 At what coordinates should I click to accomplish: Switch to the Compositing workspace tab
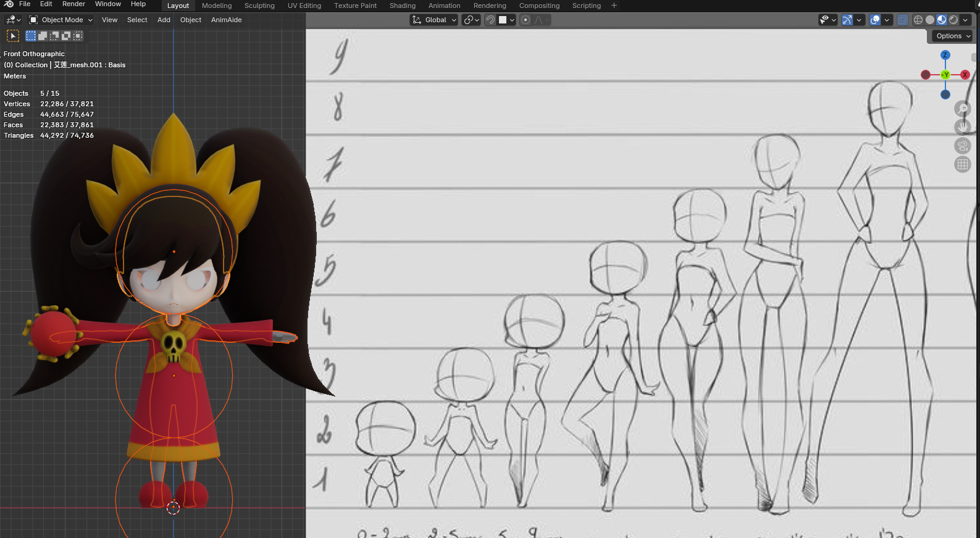539,6
